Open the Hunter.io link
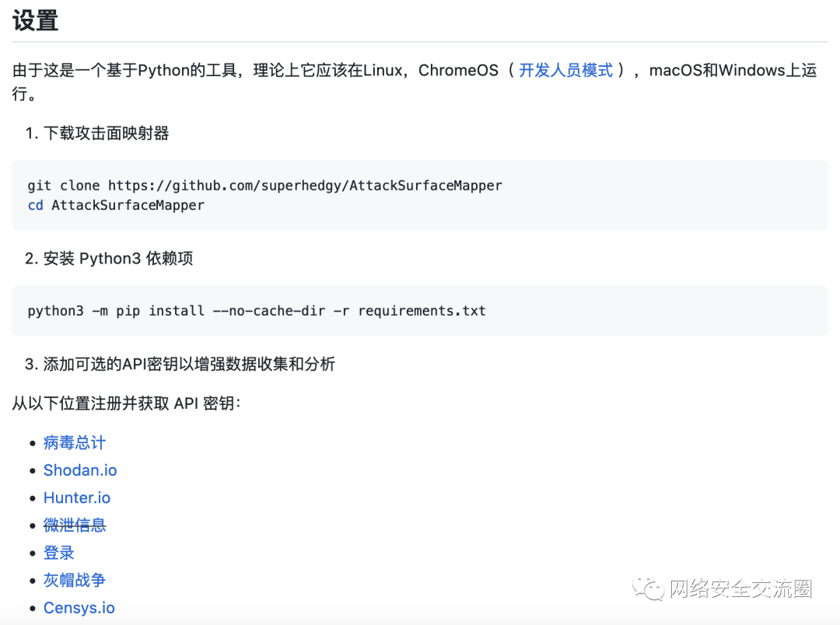 77,498
